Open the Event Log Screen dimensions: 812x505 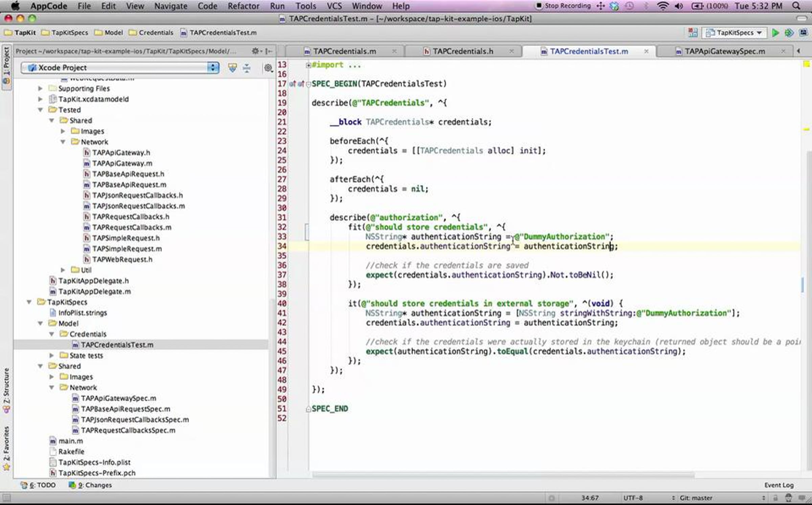[x=779, y=485]
